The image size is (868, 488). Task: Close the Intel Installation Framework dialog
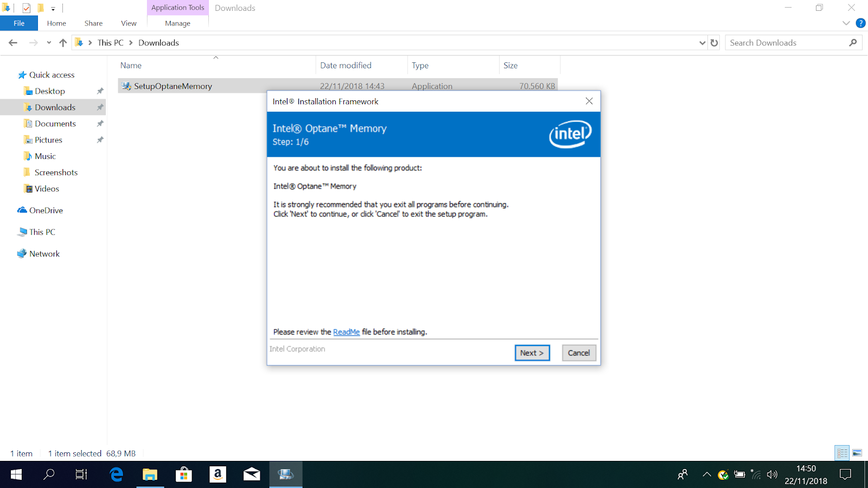(589, 101)
